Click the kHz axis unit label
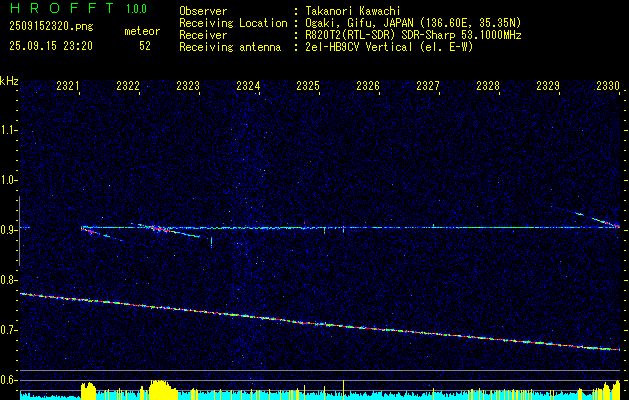Viewport: 629px width, 400px height. 9,81
